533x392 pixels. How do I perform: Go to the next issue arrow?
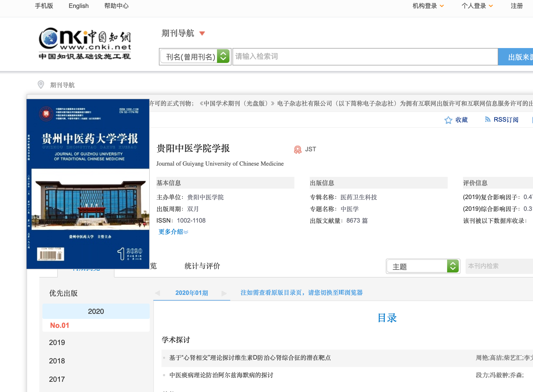[x=224, y=293]
